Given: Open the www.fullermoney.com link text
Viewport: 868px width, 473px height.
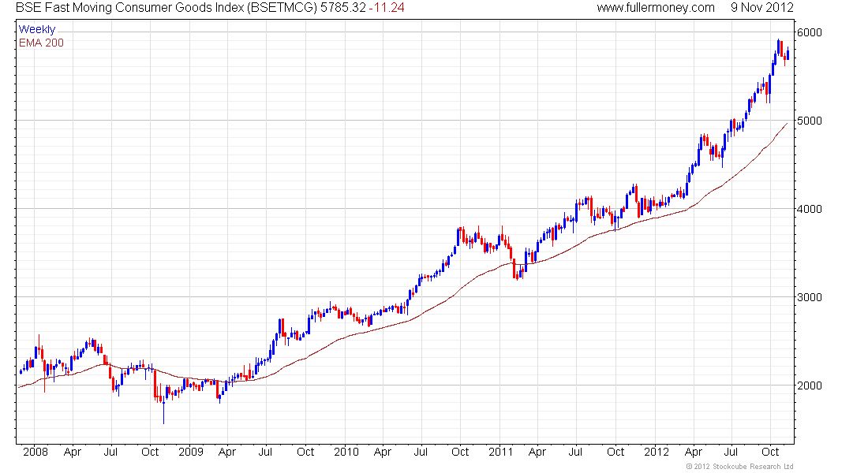Looking at the screenshot, I should pos(656,8).
